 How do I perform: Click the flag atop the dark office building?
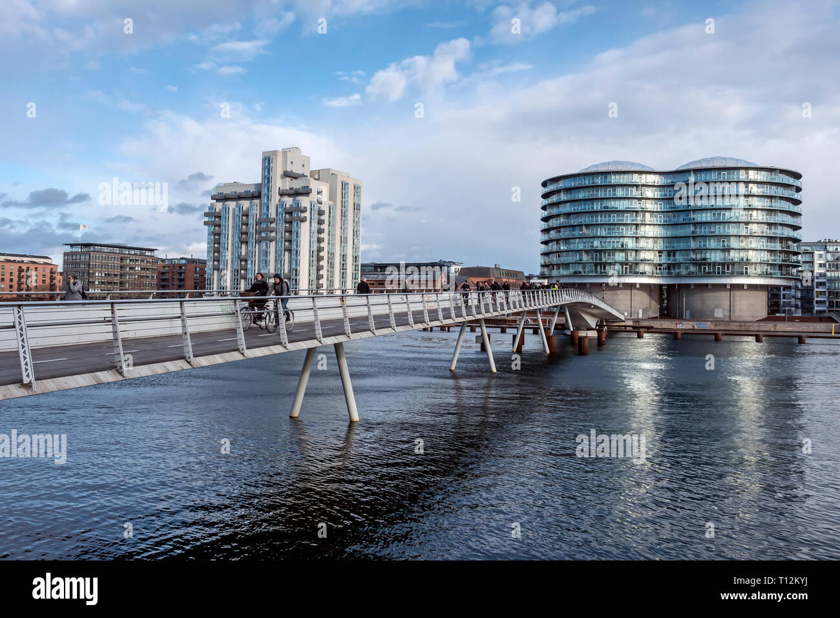pyautogui.click(x=82, y=230)
